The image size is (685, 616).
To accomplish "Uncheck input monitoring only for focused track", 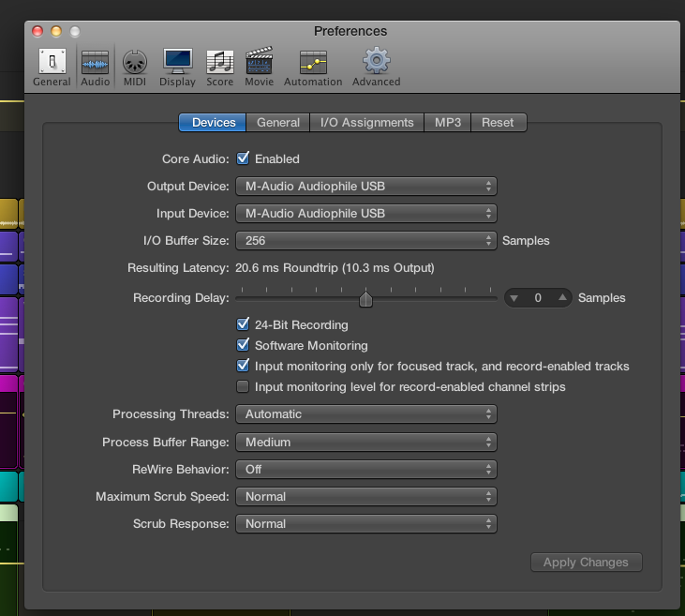I will click(x=243, y=366).
